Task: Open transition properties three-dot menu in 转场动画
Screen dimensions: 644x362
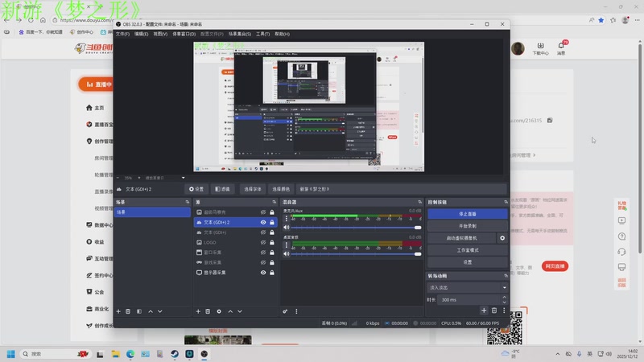Action: (x=504, y=311)
